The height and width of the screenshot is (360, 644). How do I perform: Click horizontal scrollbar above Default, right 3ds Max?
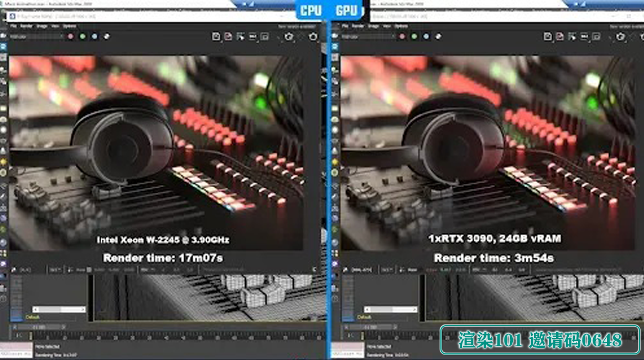click(391, 310)
